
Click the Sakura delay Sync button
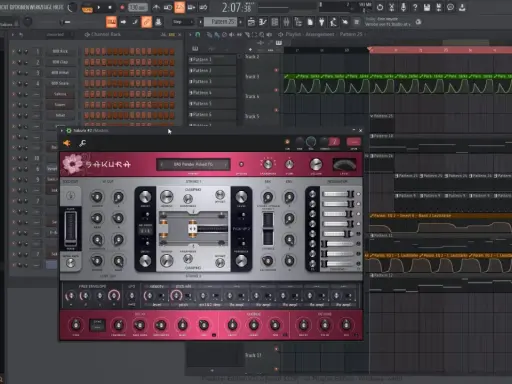[97, 325]
